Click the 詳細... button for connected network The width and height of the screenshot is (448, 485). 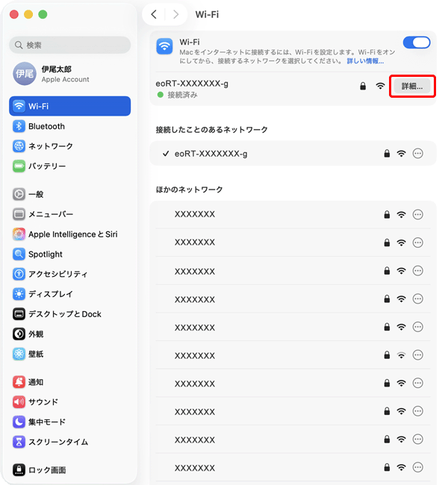click(x=412, y=87)
